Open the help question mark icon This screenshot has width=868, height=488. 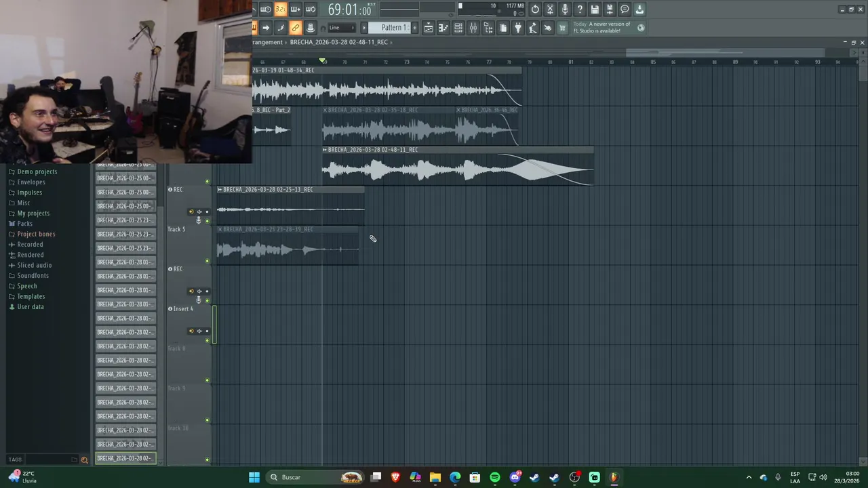tap(580, 9)
